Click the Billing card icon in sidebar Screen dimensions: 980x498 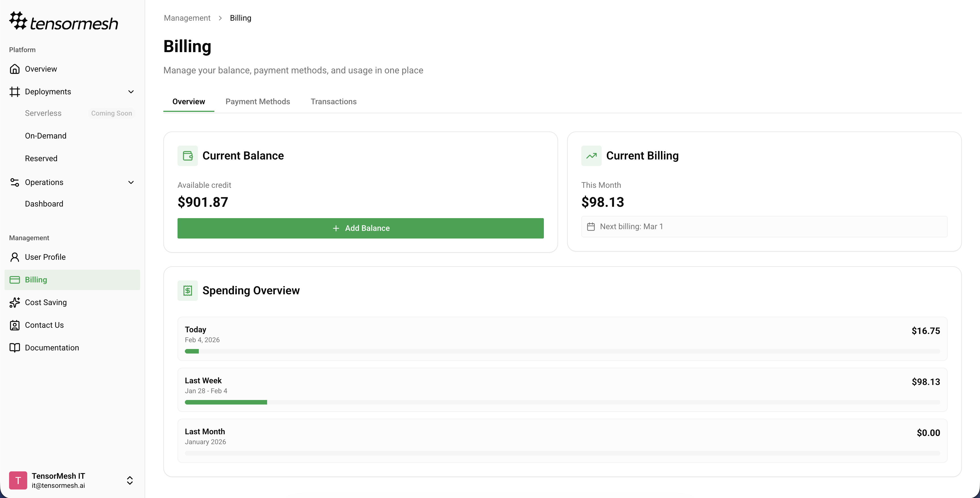(15, 279)
